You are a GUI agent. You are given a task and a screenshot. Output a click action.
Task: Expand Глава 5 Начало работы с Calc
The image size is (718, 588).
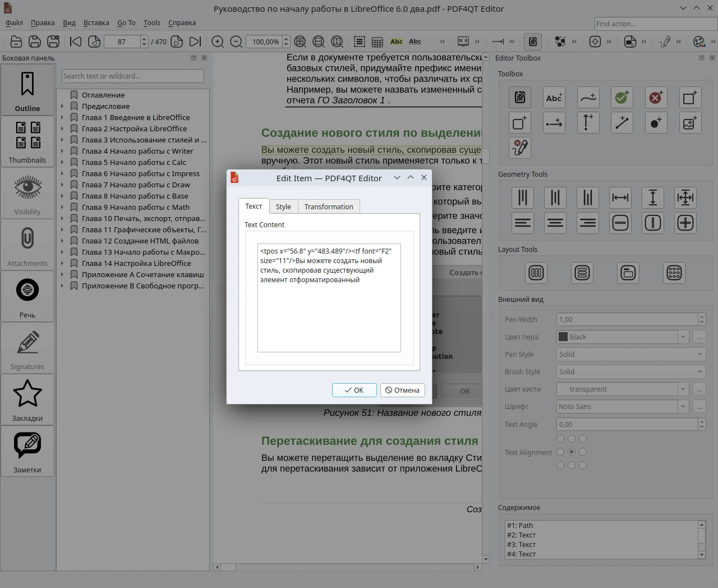click(x=62, y=162)
